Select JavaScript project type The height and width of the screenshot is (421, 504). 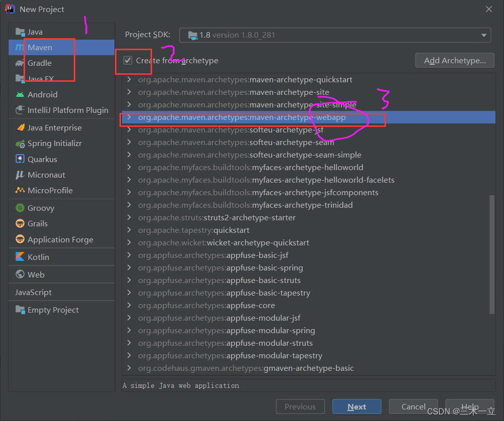[61, 292]
